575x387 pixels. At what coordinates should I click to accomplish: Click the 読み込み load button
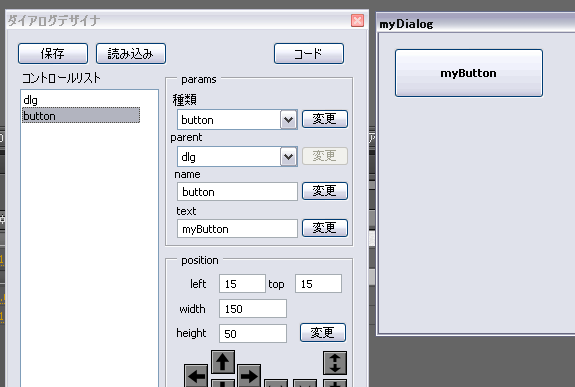click(x=131, y=54)
